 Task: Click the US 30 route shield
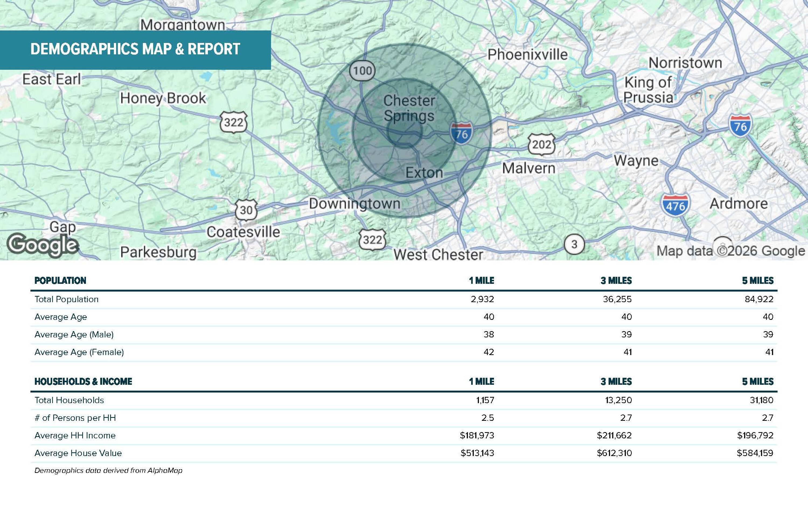(246, 210)
